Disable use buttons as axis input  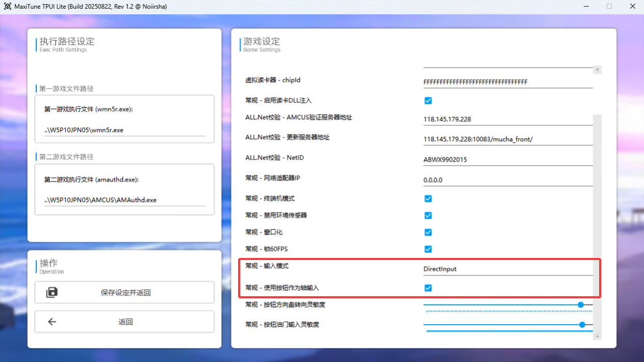[x=428, y=288]
